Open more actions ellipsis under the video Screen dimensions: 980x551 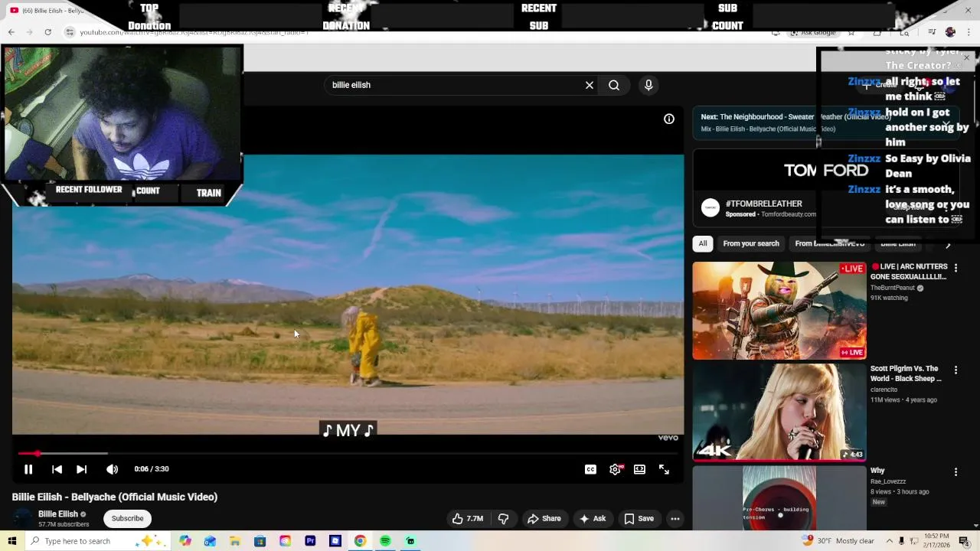675,519
